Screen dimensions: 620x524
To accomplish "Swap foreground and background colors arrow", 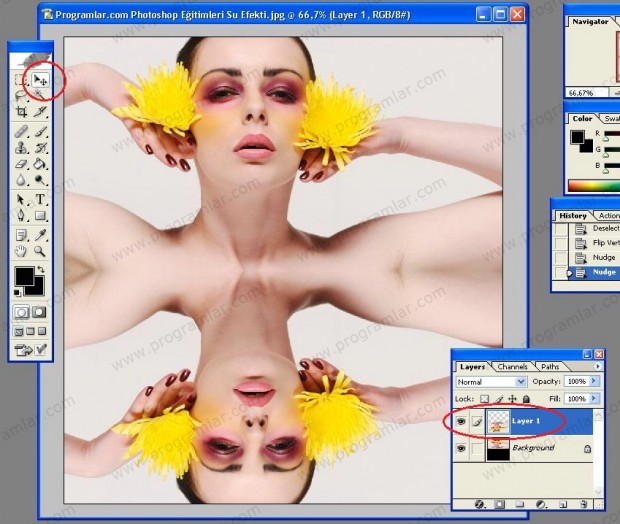I will pos(40,270).
